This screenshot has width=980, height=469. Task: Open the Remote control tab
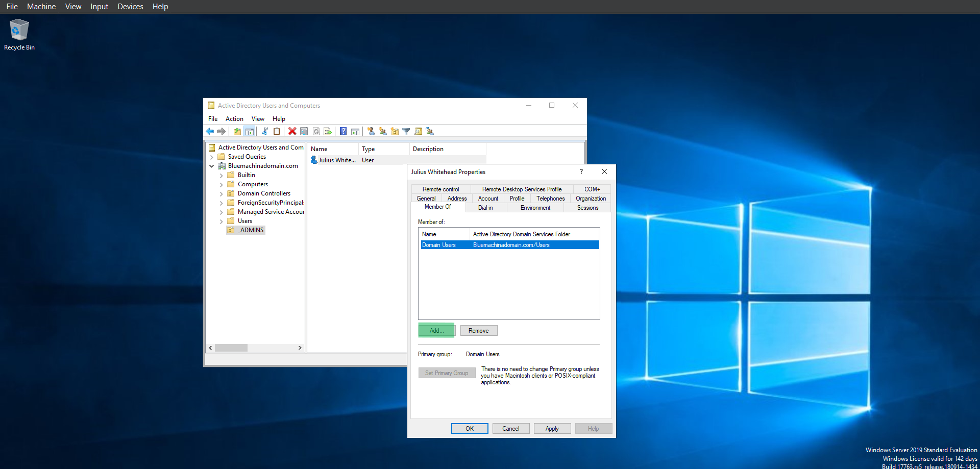[x=440, y=189]
